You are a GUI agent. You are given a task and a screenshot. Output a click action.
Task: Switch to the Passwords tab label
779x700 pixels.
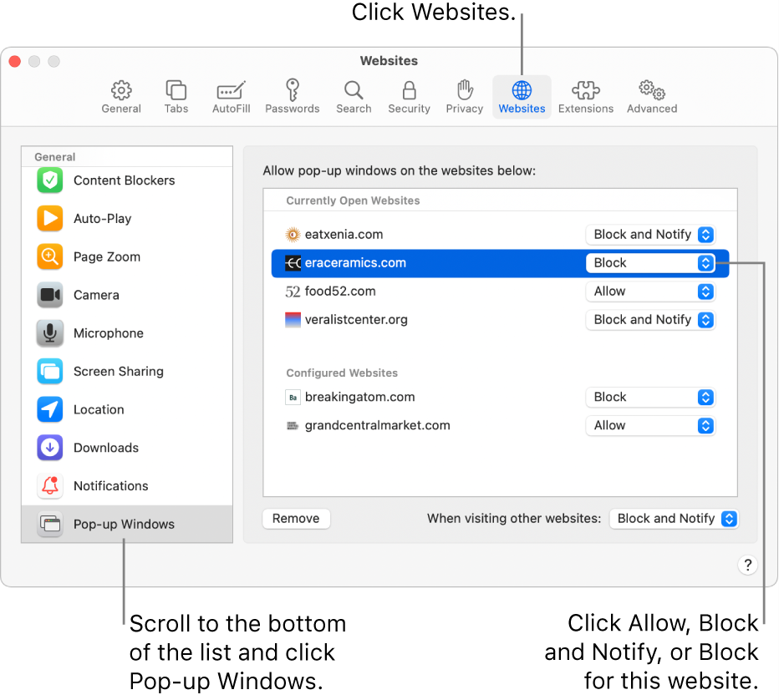(293, 109)
